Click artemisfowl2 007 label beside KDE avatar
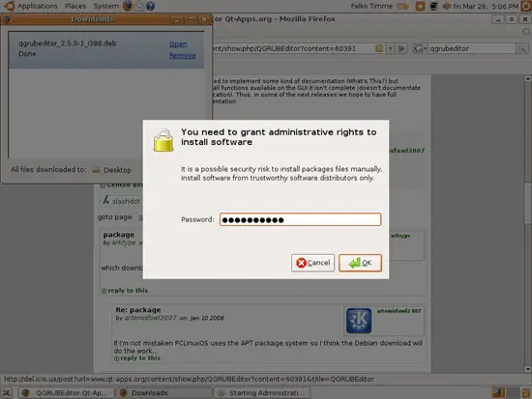 click(399, 311)
